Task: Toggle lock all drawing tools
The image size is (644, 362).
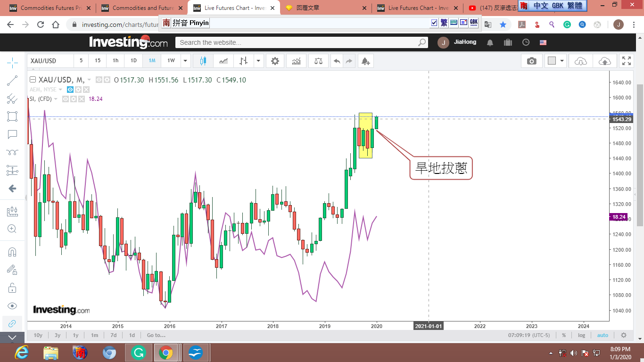Action: 12,288
